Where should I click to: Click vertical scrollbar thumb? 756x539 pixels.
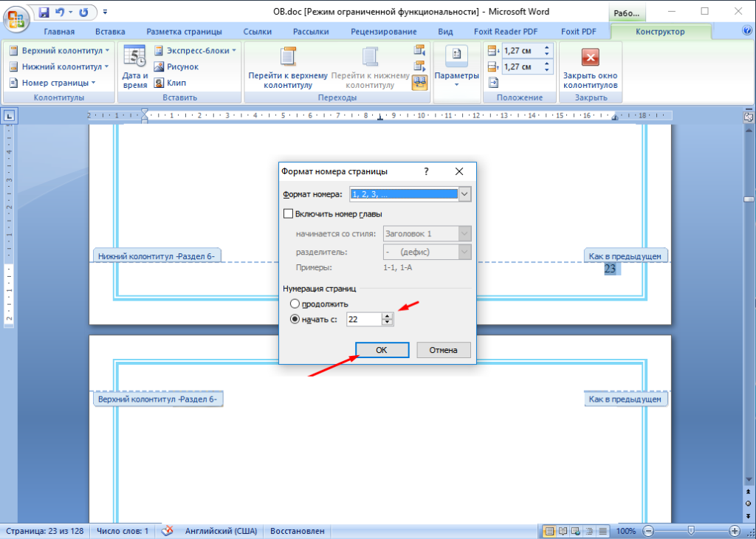(749, 199)
